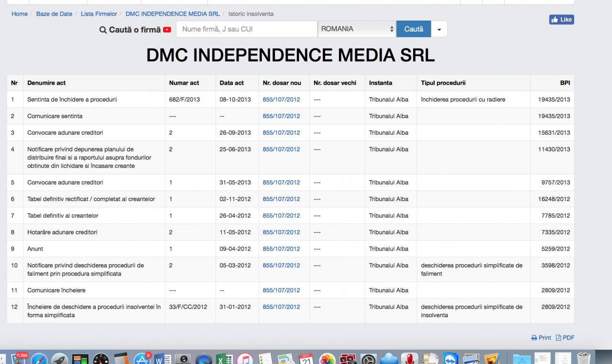
Task: Open Preview in the Dock
Action: coord(471,359)
